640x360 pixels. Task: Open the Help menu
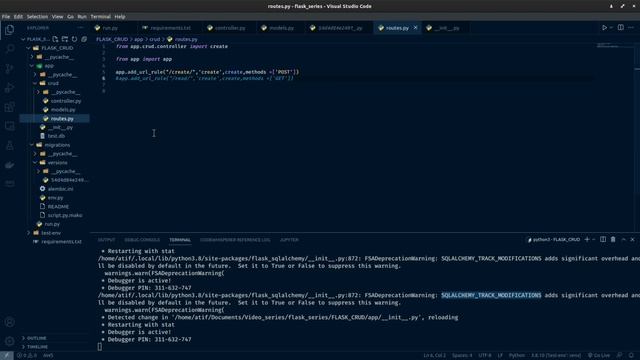(120, 17)
